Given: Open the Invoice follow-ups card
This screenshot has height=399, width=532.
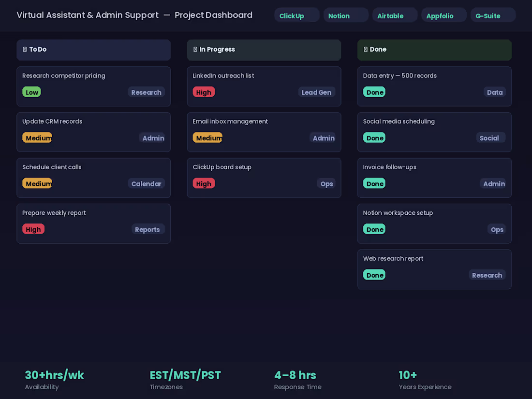Looking at the screenshot, I should [x=434, y=178].
